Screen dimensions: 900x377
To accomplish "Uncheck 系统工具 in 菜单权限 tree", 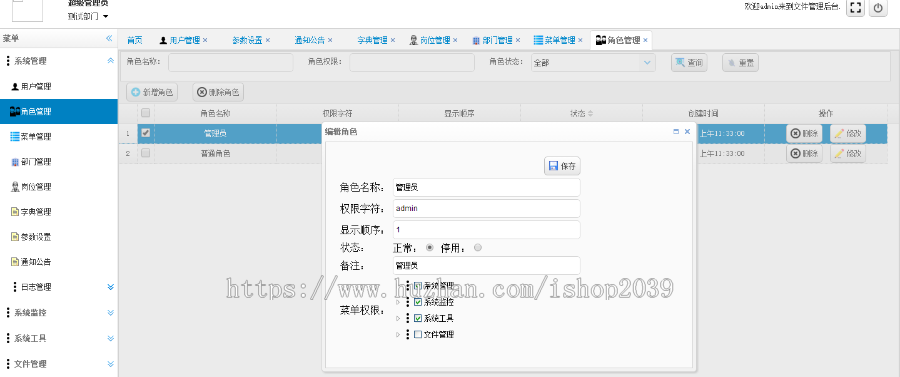I will (x=418, y=318).
